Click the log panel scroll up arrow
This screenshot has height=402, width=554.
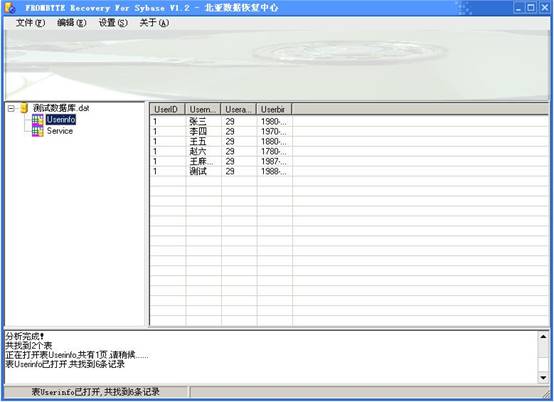pos(543,336)
